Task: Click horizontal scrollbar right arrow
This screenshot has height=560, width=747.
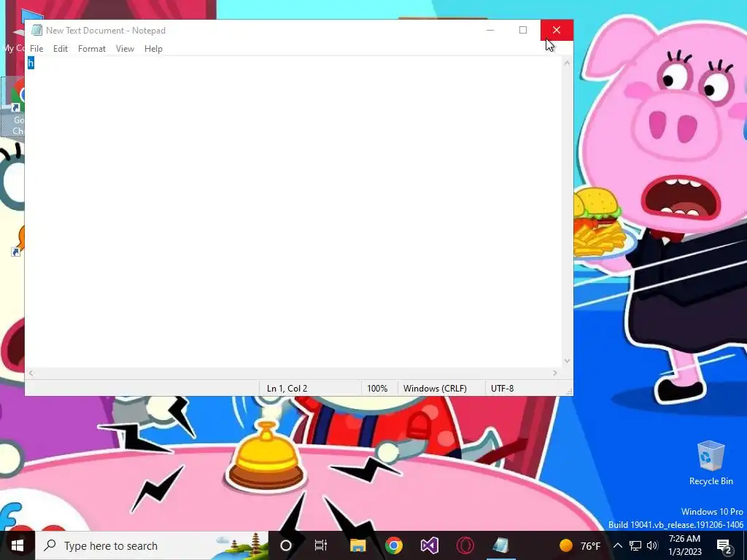Action: pos(555,373)
